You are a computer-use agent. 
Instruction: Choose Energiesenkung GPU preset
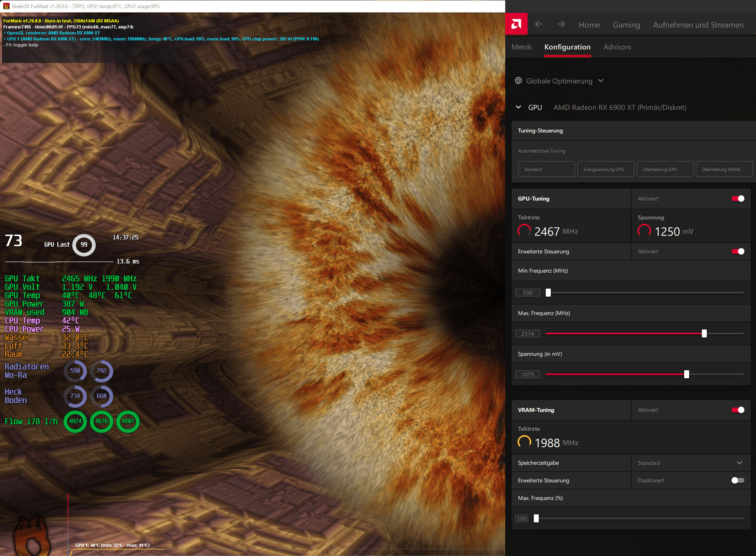coord(606,169)
